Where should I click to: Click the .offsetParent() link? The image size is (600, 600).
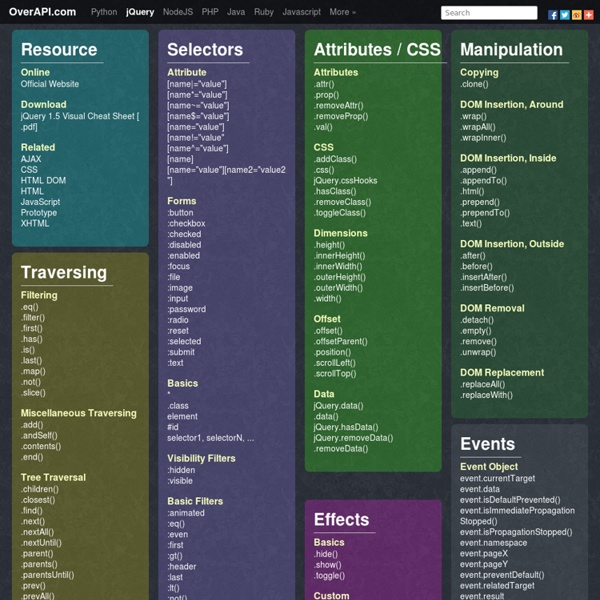pos(341,341)
